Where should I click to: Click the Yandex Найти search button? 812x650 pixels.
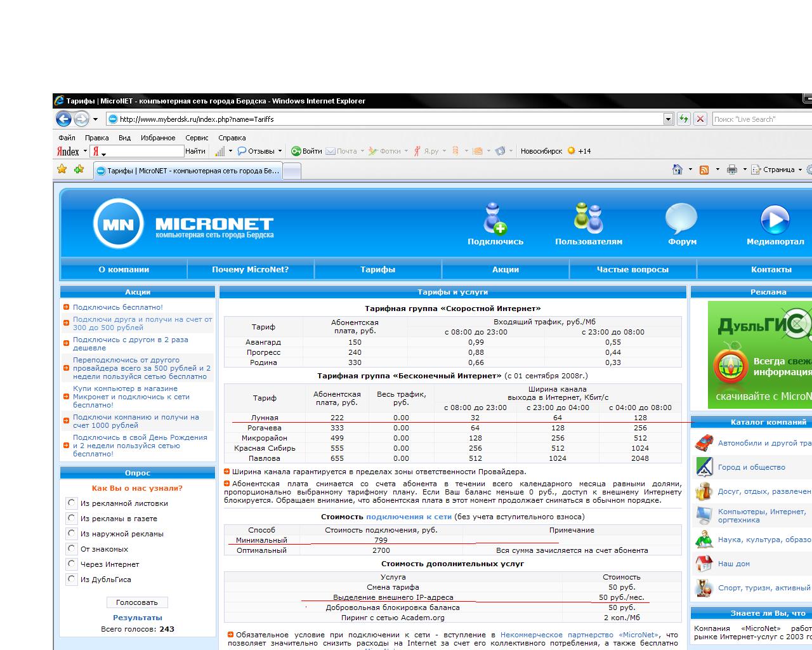195,151
